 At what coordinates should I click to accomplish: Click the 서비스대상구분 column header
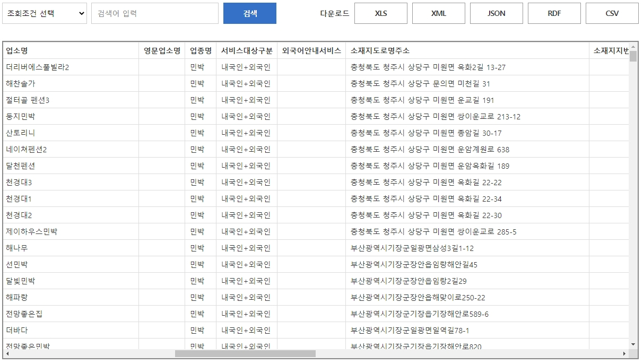coord(247,50)
